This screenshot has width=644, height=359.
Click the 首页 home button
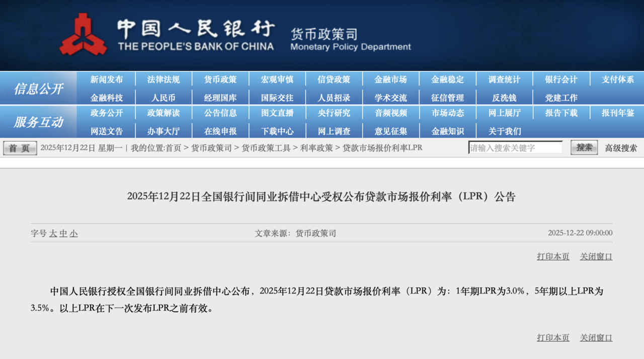[x=19, y=148]
